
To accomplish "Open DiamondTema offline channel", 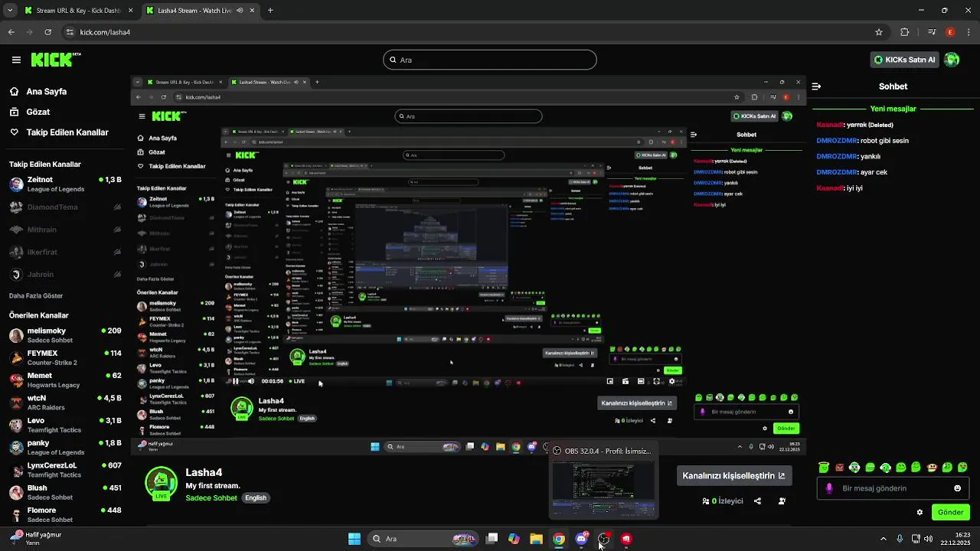I will point(65,207).
